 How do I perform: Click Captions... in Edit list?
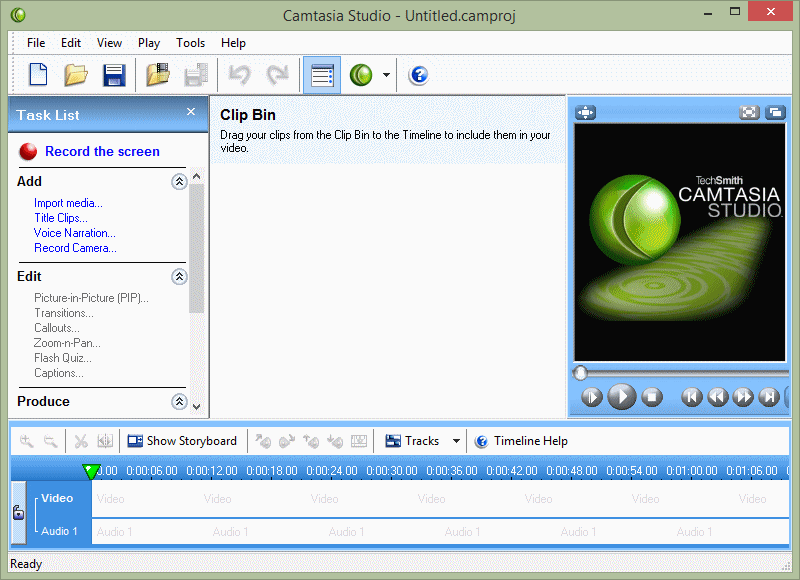[x=59, y=373]
